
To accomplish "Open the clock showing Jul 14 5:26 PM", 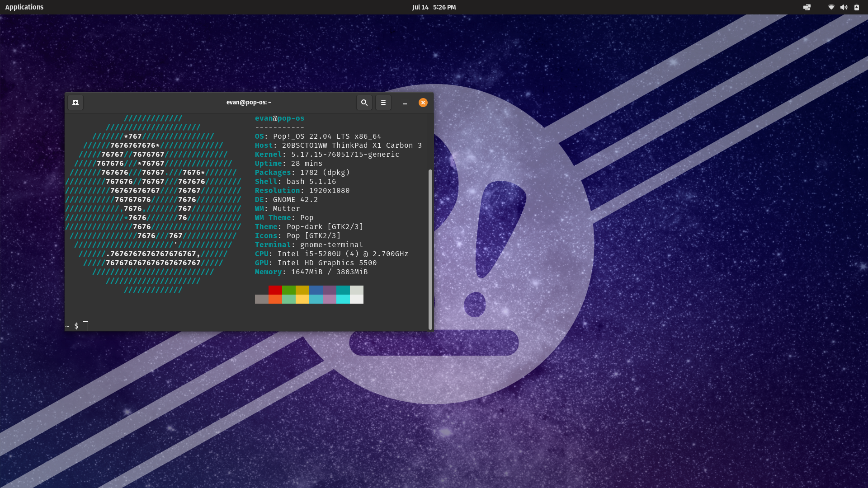I will point(434,7).
